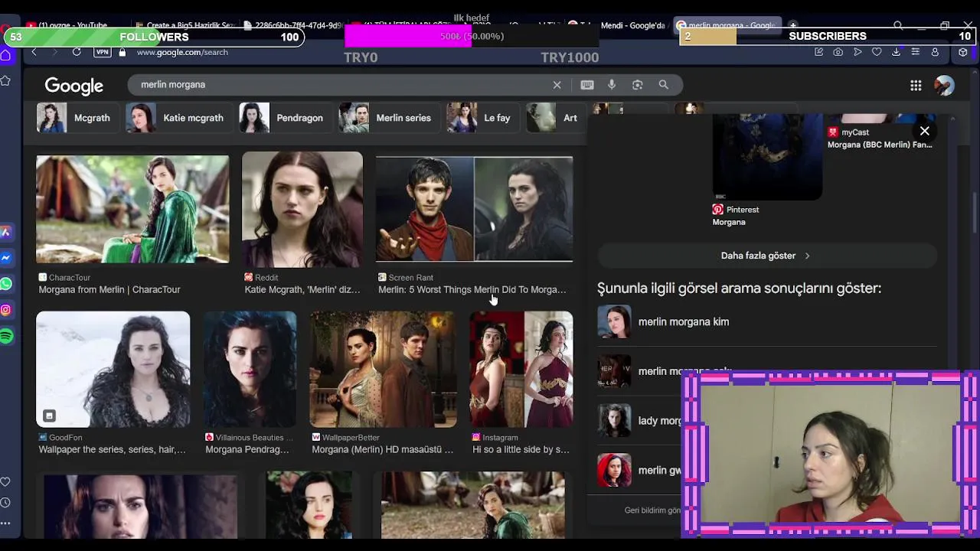Close the image preview panel

click(925, 131)
